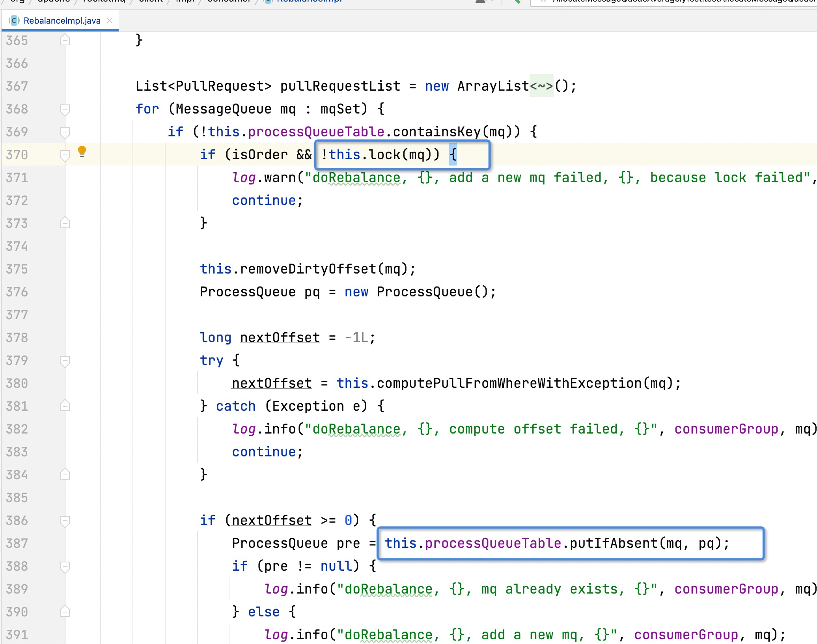The height and width of the screenshot is (644, 817).
Task: Click the putIfAbsent method call
Action: (x=613, y=543)
